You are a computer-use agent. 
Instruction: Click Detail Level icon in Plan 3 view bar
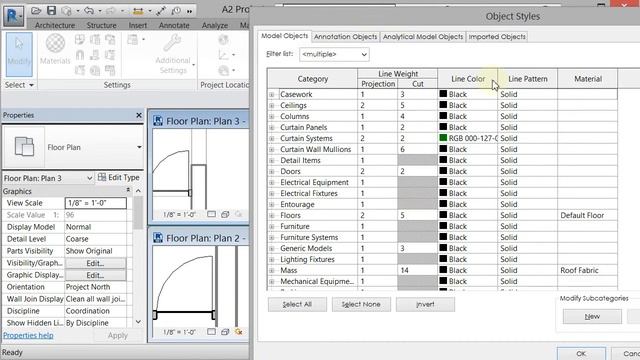(211, 214)
